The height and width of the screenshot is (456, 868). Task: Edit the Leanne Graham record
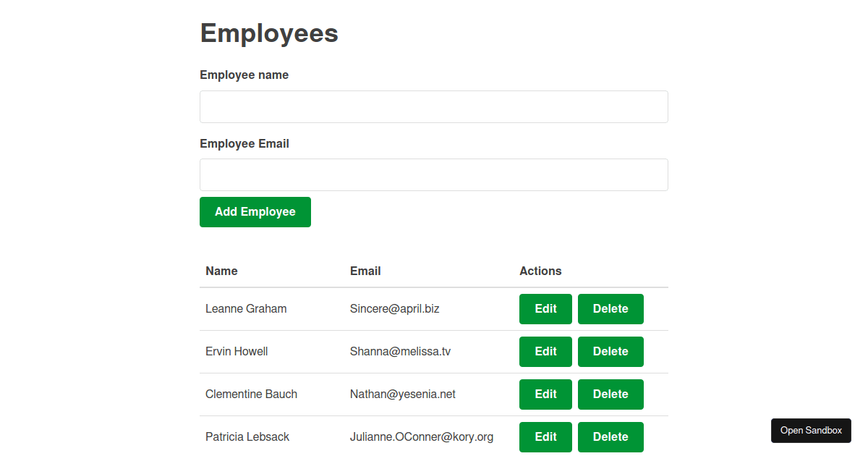click(x=545, y=308)
